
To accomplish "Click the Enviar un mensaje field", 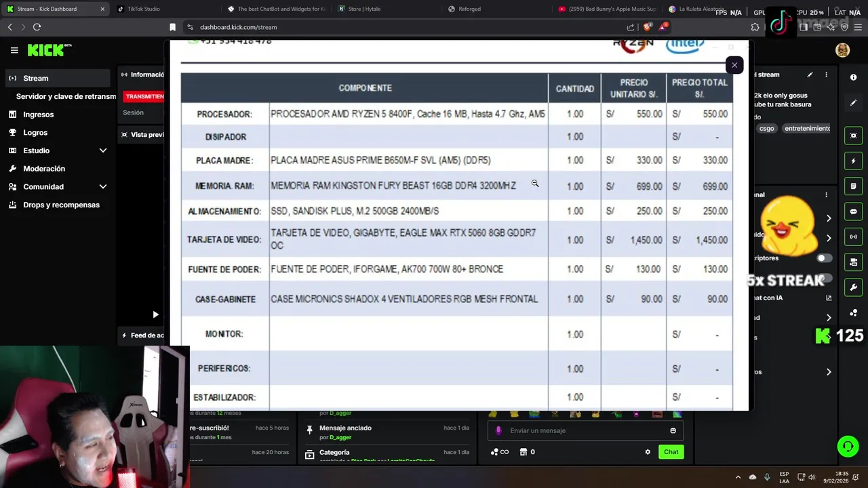I will pos(586,430).
